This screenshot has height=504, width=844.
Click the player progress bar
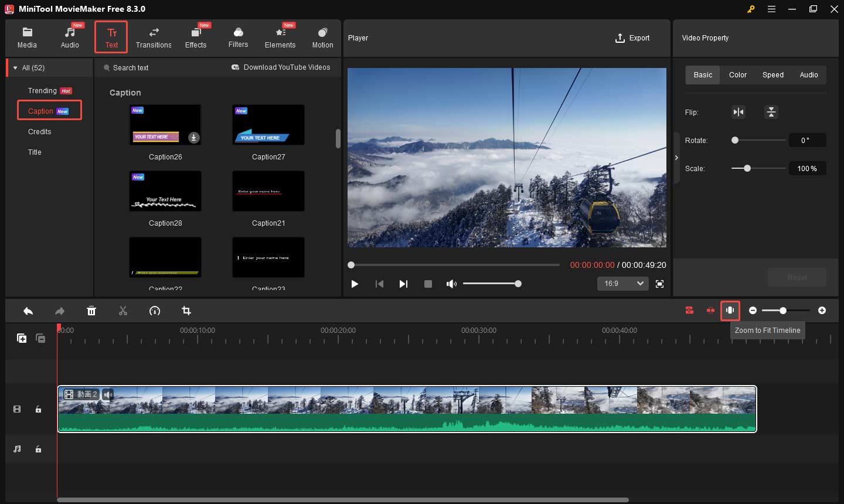[454, 265]
